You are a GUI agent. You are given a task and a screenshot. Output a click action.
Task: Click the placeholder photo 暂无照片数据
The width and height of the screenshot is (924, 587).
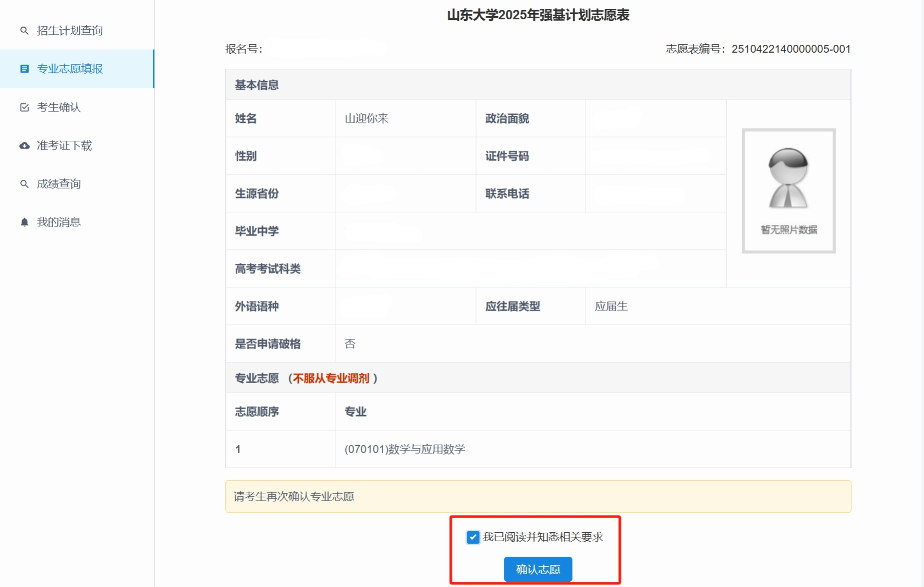click(788, 191)
